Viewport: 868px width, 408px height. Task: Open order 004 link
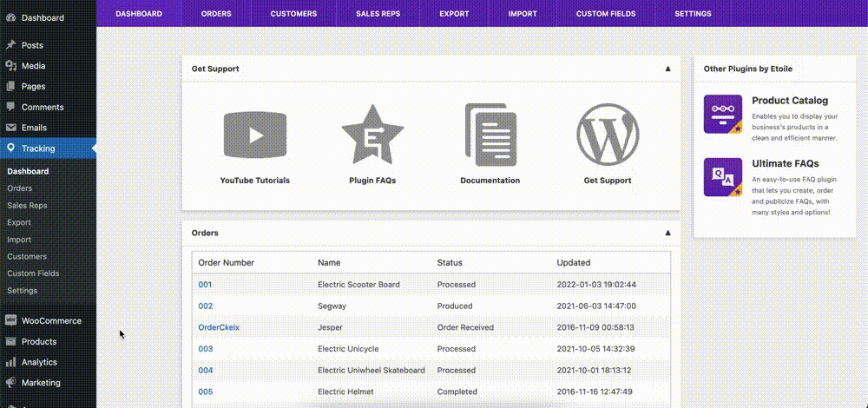click(x=206, y=371)
